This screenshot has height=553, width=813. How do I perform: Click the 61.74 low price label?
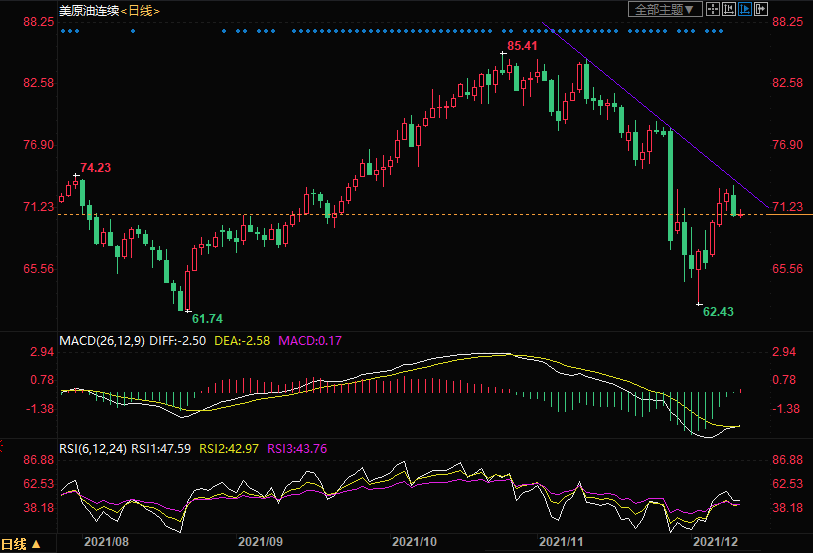[x=206, y=318]
